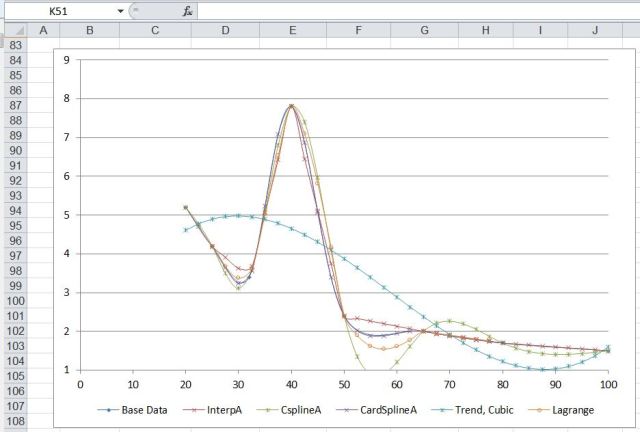
Task: Click in the formula bar input
Action: 400,11
